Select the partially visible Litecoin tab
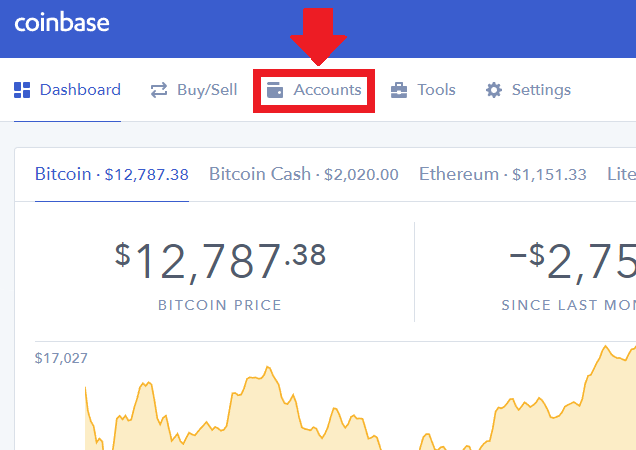 (620, 174)
